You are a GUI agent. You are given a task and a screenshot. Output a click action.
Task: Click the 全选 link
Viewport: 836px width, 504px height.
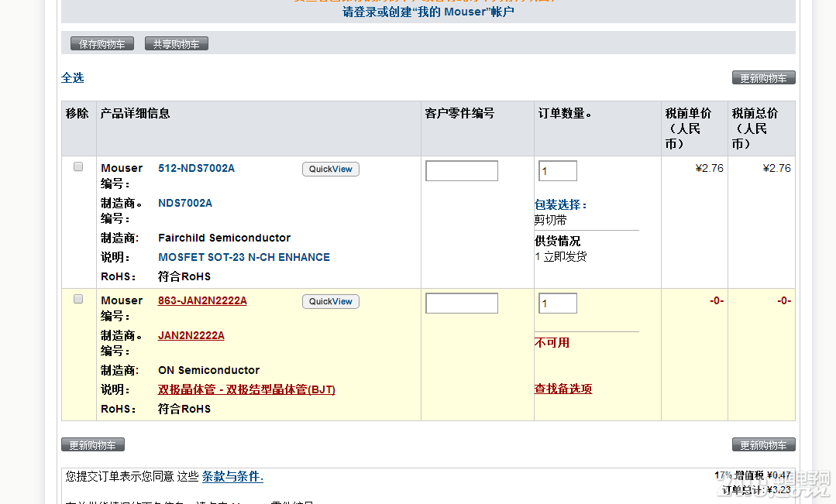click(73, 77)
